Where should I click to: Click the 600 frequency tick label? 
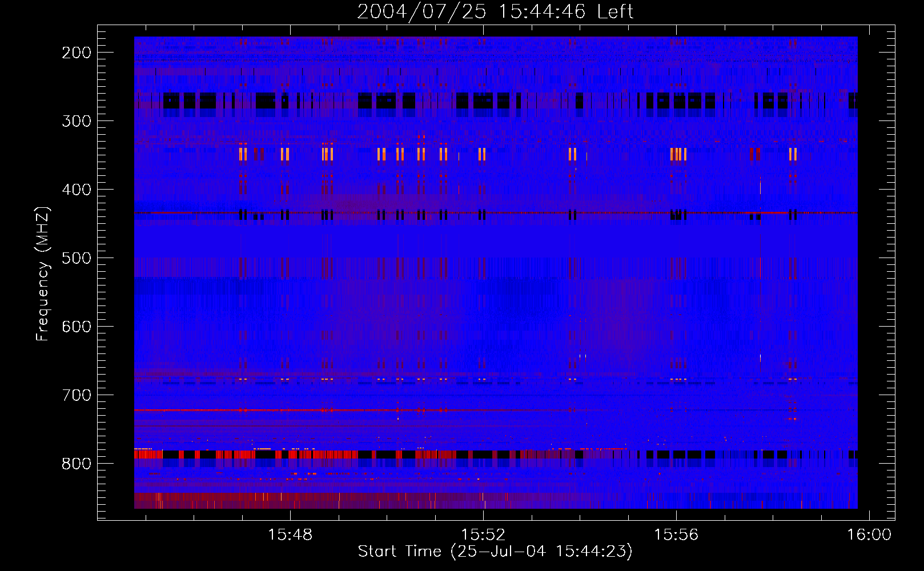pyautogui.click(x=77, y=327)
